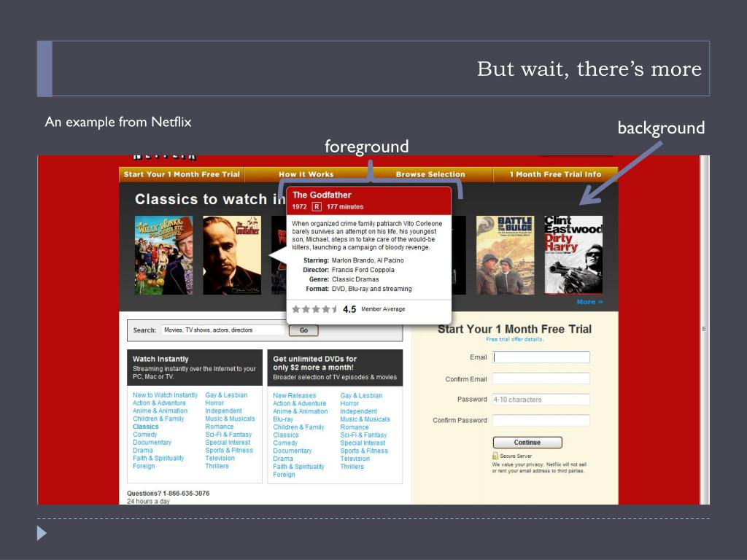Open the How It Works tab
This screenshot has width=747, height=560.
(306, 174)
